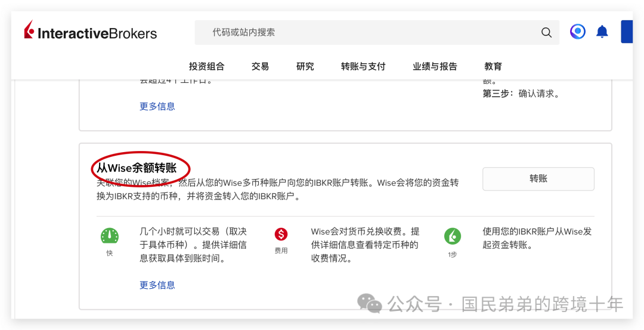Open the 业绩与报告 menu
Screen dimensions: 644x330
(435, 67)
